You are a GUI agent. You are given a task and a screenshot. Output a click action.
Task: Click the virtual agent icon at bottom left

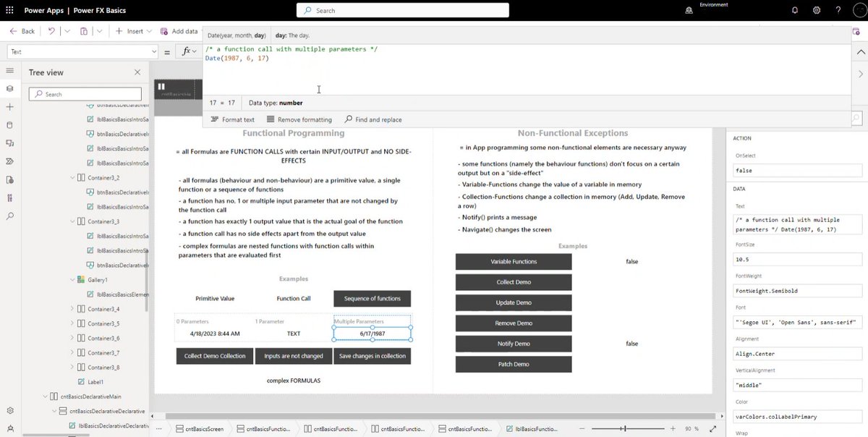(10, 427)
